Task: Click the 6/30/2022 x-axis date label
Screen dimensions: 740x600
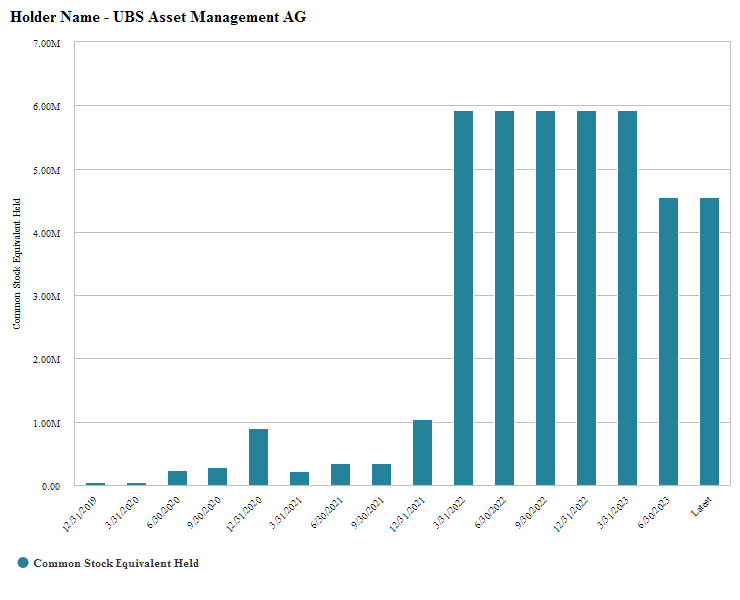Action: (x=490, y=513)
